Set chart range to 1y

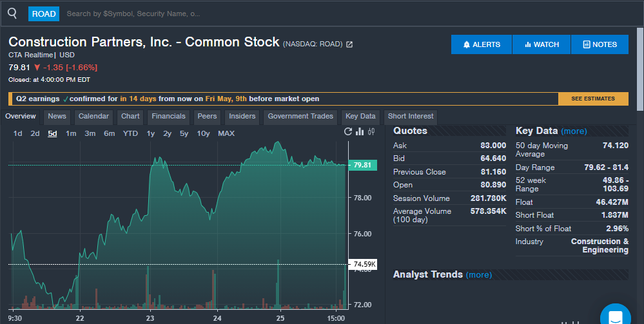pos(151,133)
